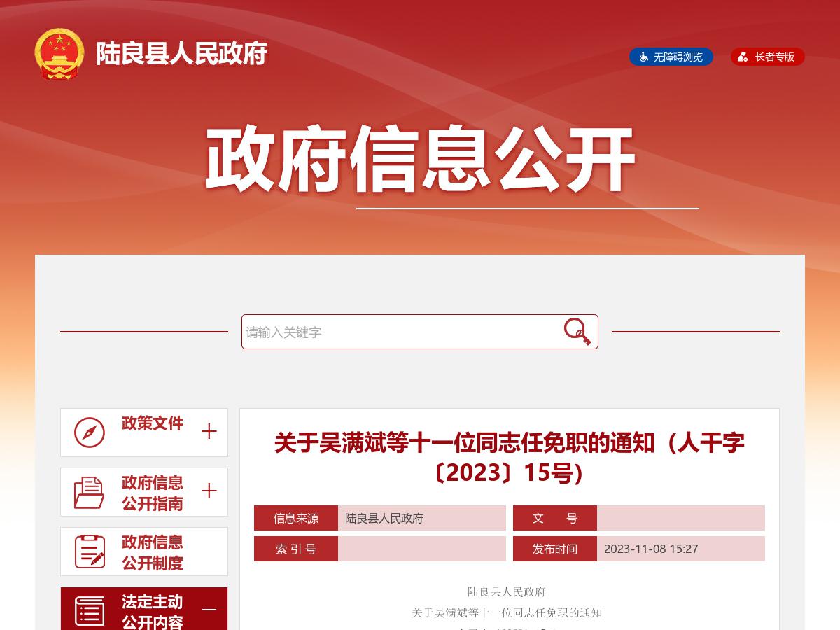Select the list icon next to 法定主动公开内容
This screenshot has height=630, width=840.
click(x=89, y=610)
